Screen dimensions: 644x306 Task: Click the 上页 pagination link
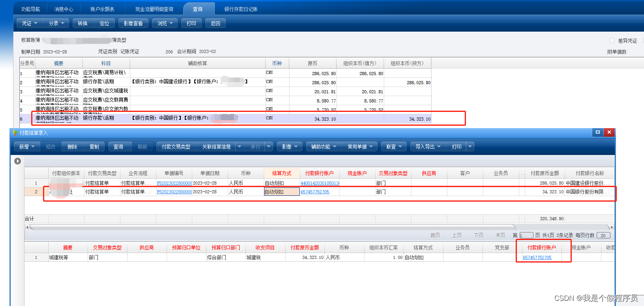[x=457, y=235]
